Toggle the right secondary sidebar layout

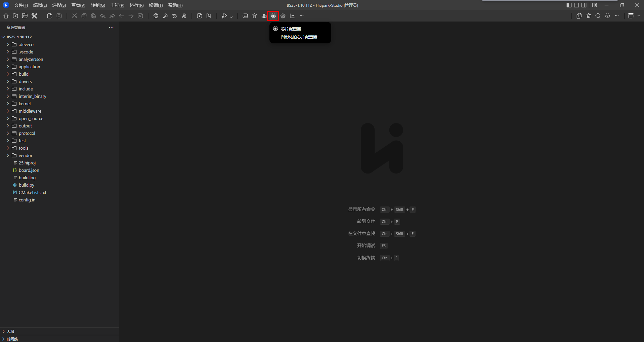click(x=584, y=5)
